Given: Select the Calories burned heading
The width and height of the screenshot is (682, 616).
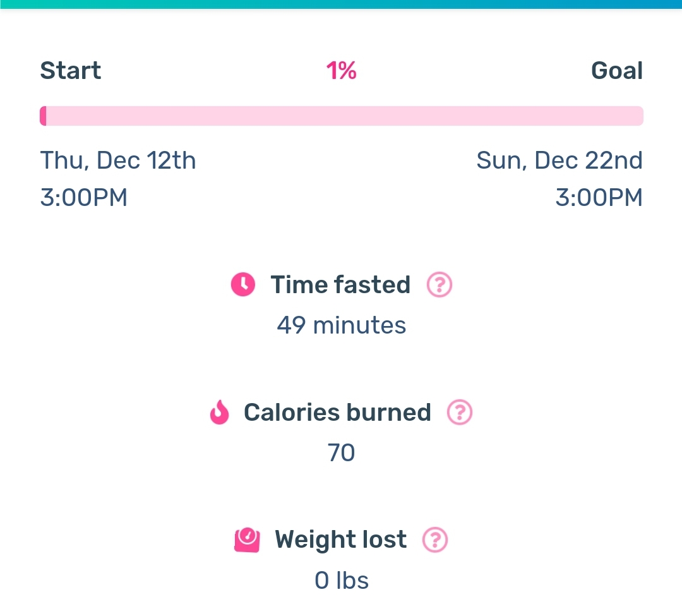Looking at the screenshot, I should [337, 413].
